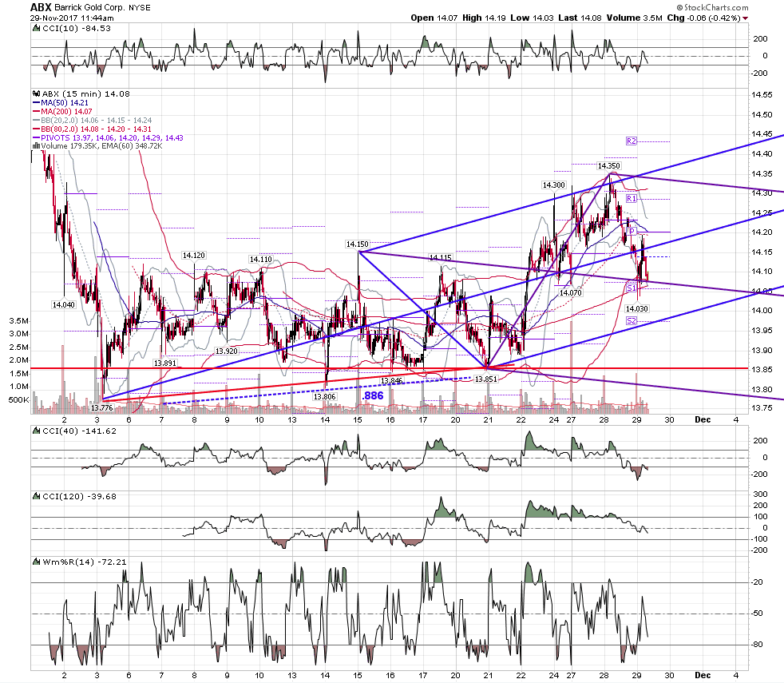Click the Barrick Gold Corp. company name
Image resolution: width=784 pixels, height=683 pixels.
(x=89, y=7)
